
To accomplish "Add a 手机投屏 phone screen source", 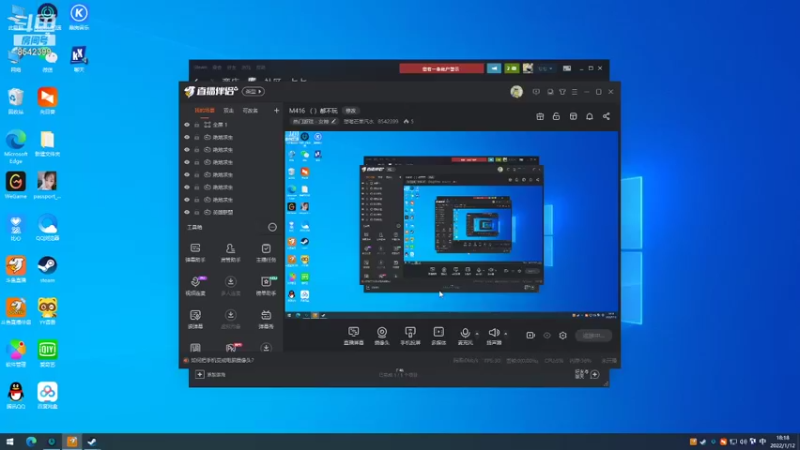I will [410, 336].
